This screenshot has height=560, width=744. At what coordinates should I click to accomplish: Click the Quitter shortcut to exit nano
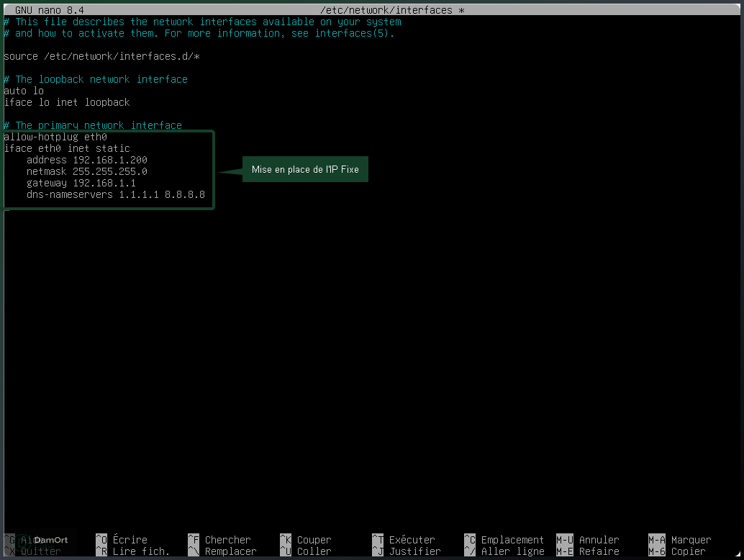(41, 551)
